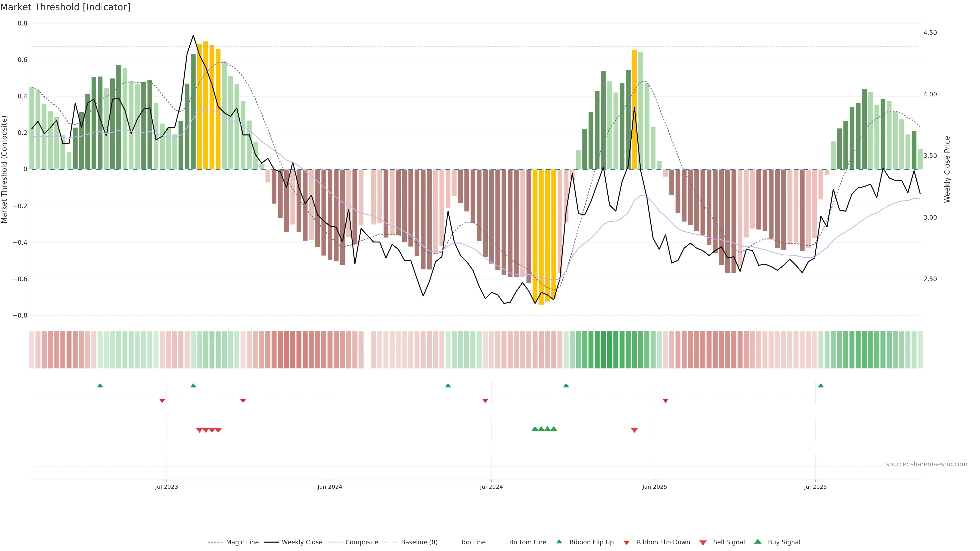Click the Jan 2025 x-axis label

tap(654, 487)
